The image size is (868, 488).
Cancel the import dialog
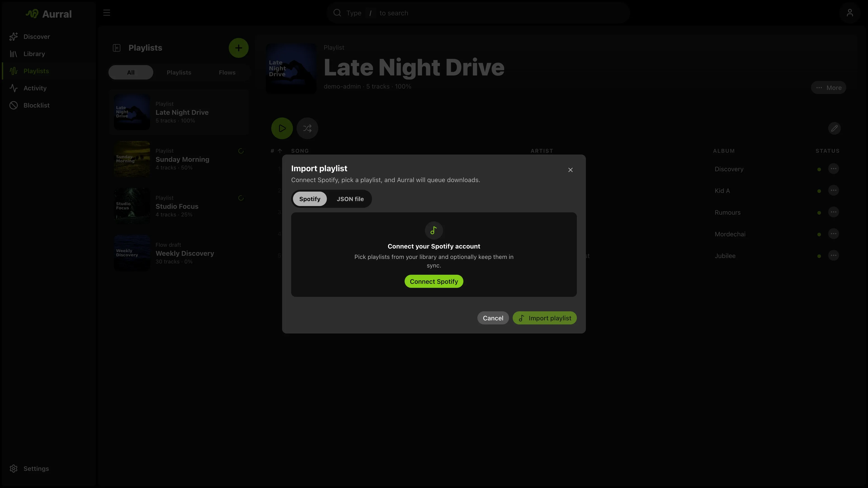click(493, 318)
